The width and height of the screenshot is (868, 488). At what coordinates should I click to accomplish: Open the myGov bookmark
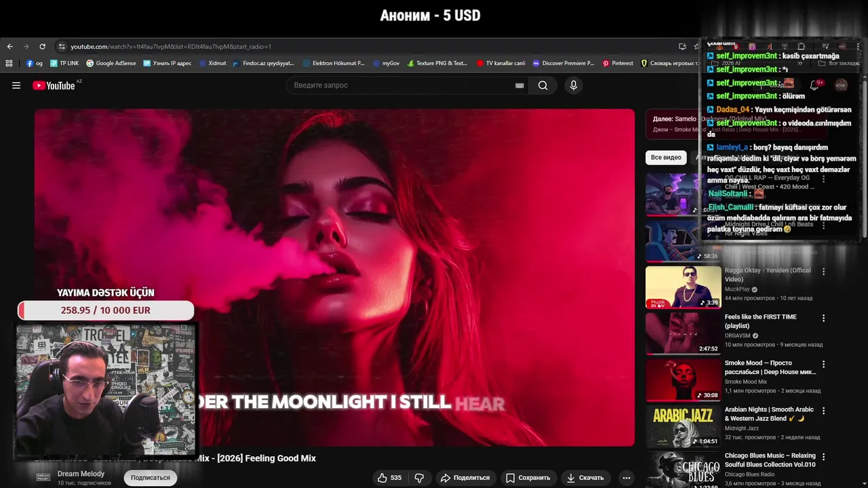386,63
